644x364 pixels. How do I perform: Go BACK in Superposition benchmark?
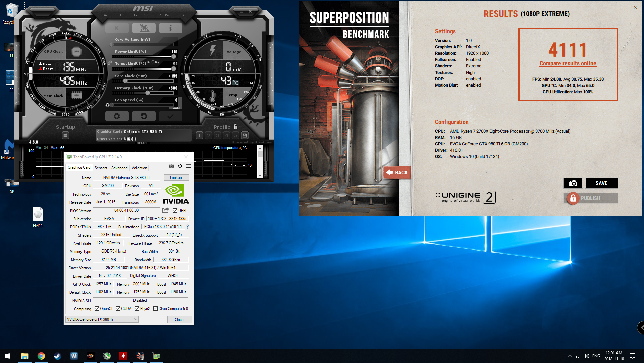pos(397,173)
